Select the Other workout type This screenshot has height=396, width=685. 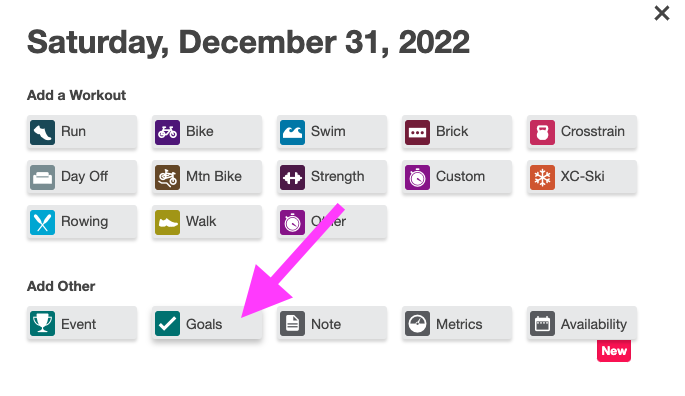332,222
